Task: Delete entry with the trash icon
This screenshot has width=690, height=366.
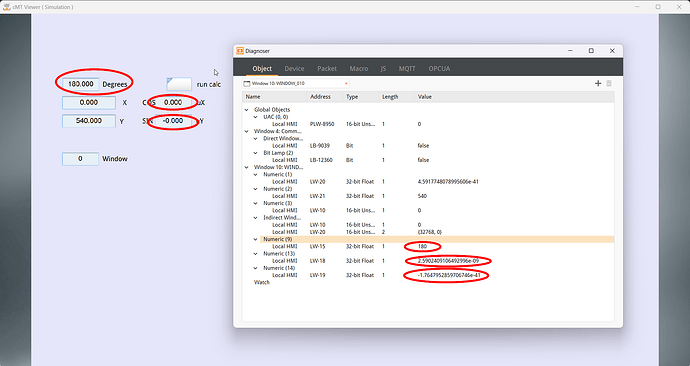Action: [609, 83]
